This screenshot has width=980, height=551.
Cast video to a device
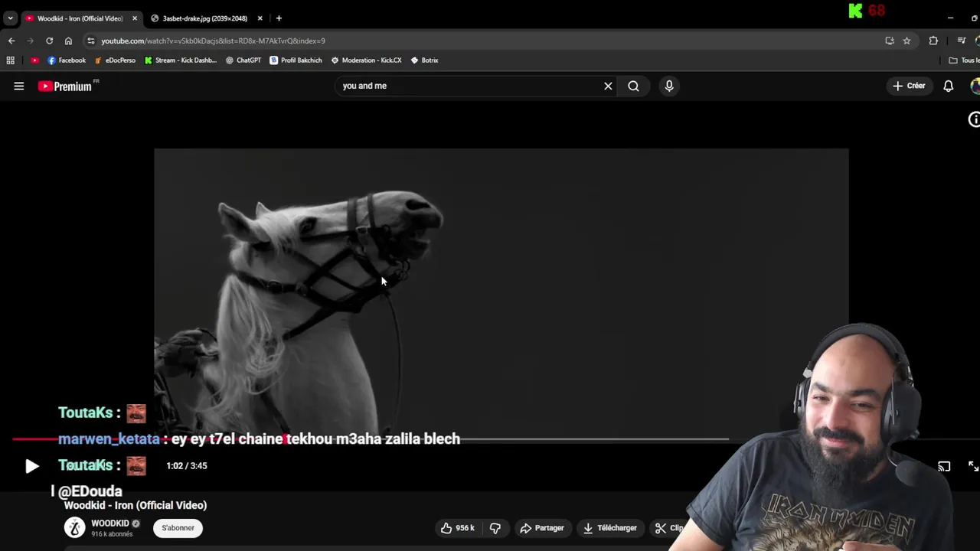944,466
